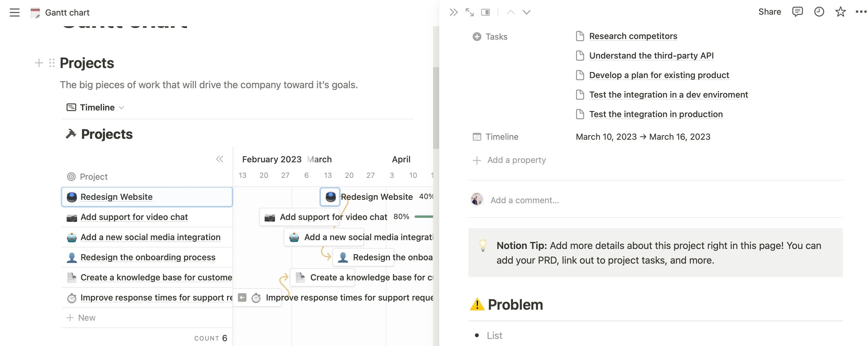Screen dimensions: 868x346
Task: Jump to Improve response times bar via arrow icon
Action: point(242,297)
